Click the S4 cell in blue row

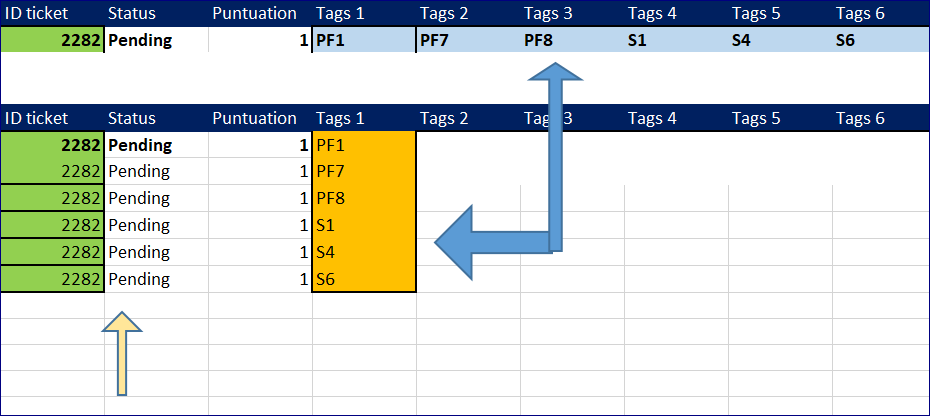(780, 40)
